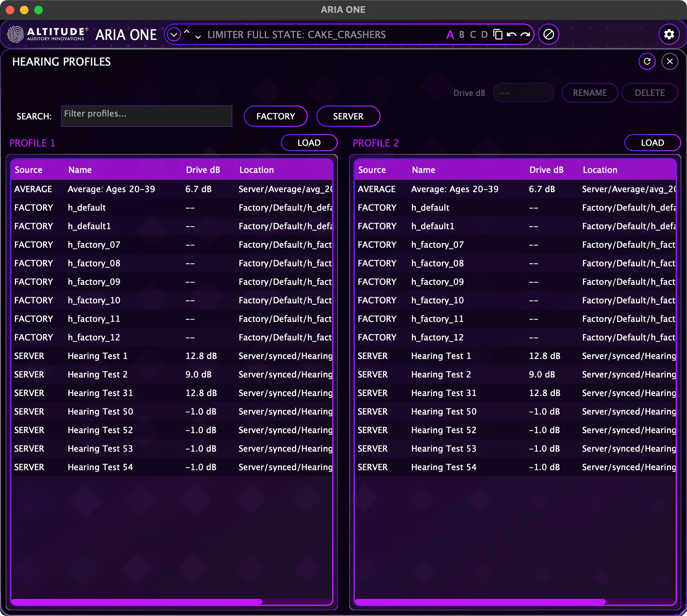Select Hearing Test 53 in Profile 2

click(515, 448)
